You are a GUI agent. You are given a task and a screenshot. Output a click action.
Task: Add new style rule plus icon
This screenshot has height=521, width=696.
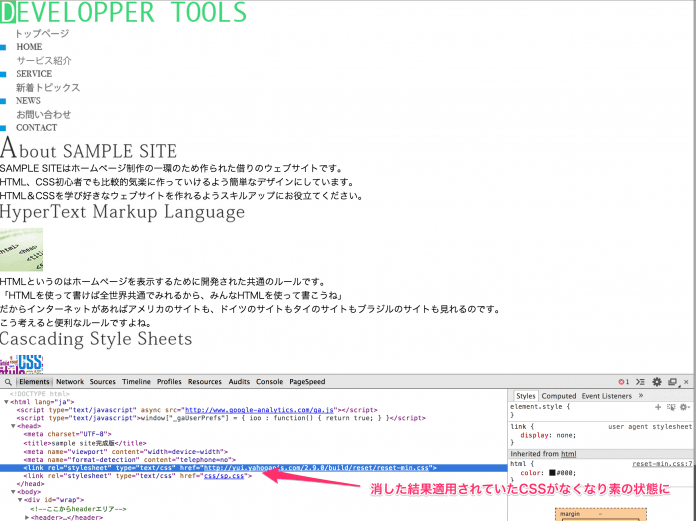coord(658,407)
